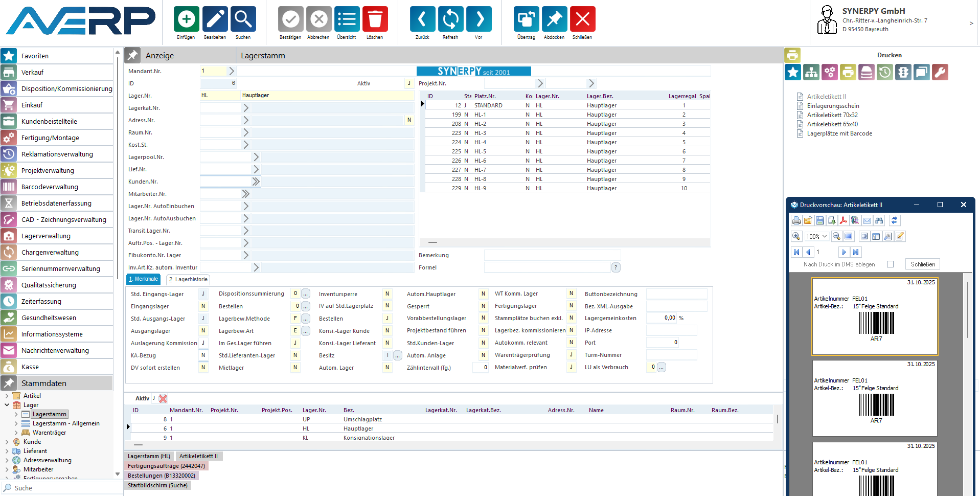
Task: Click the Löschen trash icon
Action: point(375,19)
